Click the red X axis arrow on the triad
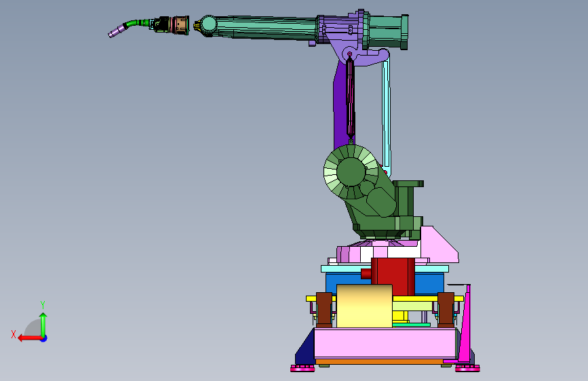Image resolution: width=588 pixels, height=381 pixels. (30, 338)
